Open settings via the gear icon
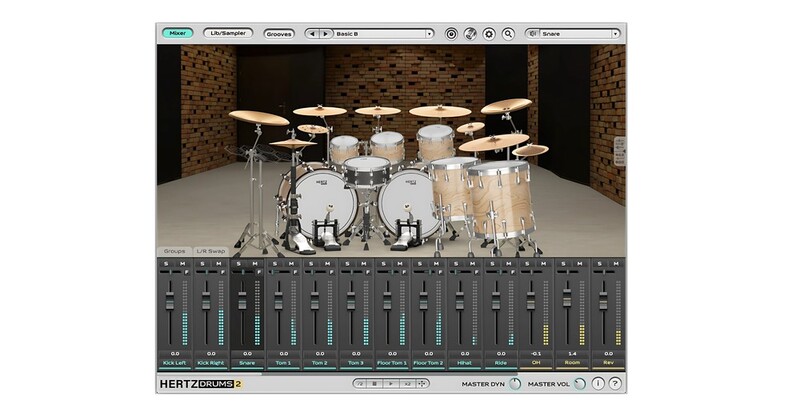 [489, 34]
